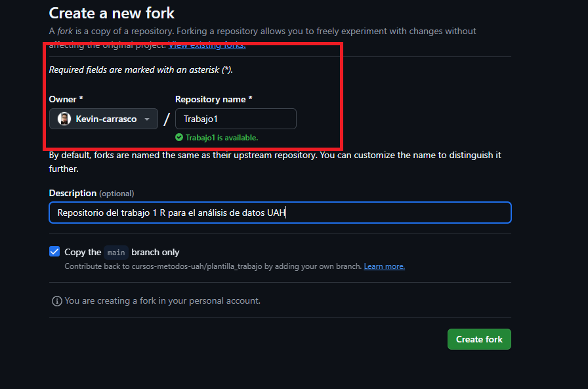Click the "Create a new fork" heading

pos(112,12)
